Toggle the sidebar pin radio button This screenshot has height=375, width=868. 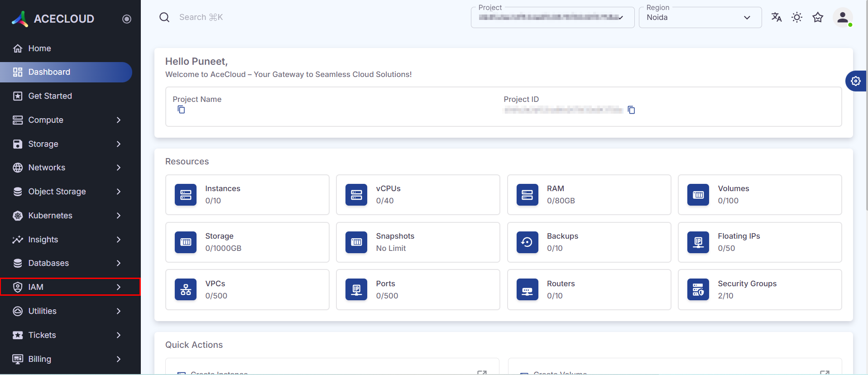click(127, 19)
